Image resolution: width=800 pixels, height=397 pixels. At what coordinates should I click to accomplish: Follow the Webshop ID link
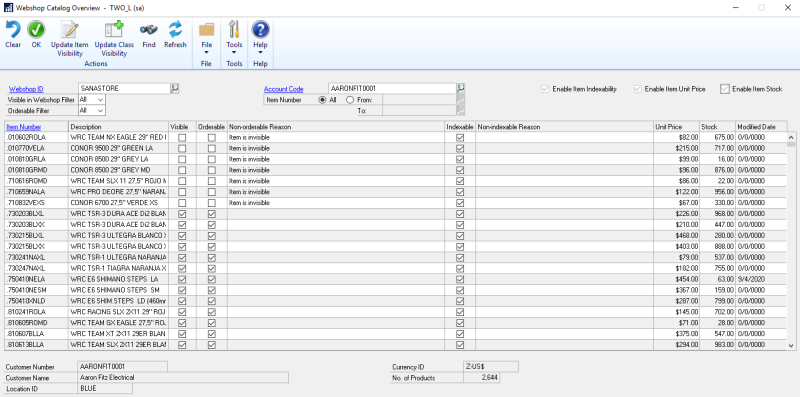point(26,89)
